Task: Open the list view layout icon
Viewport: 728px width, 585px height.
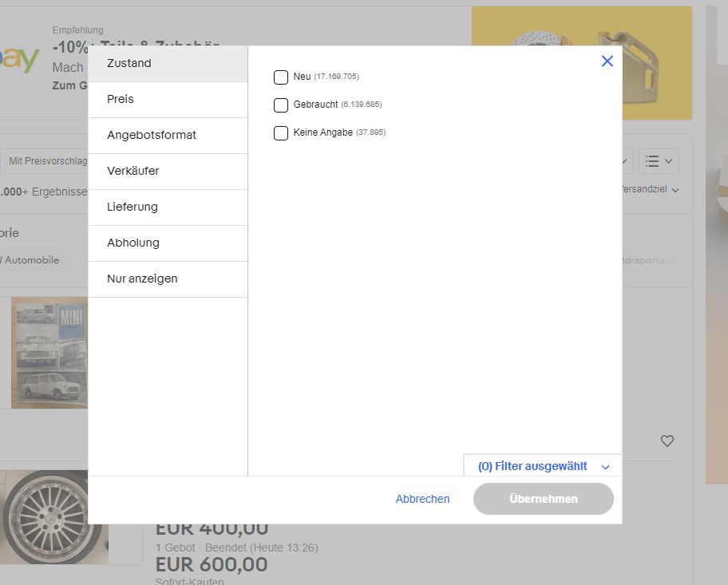Action: (x=659, y=161)
